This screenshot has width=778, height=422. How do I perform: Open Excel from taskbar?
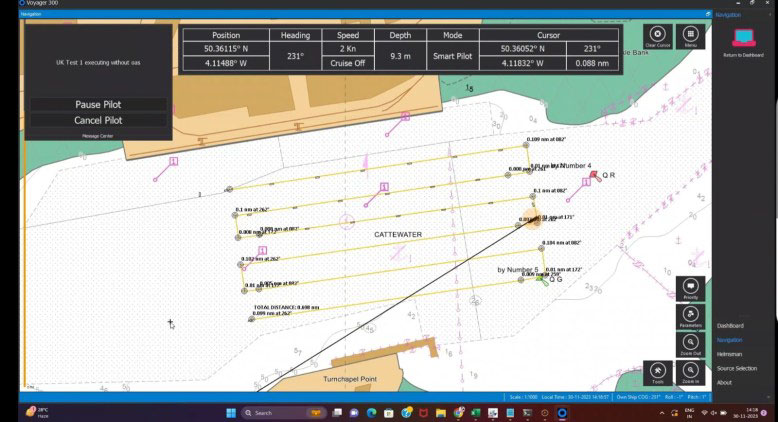click(x=475, y=413)
